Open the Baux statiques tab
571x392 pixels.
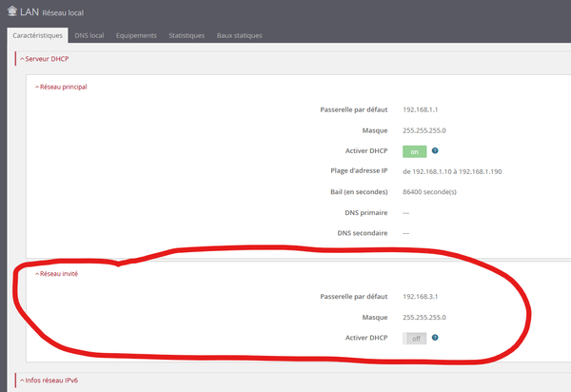point(241,35)
